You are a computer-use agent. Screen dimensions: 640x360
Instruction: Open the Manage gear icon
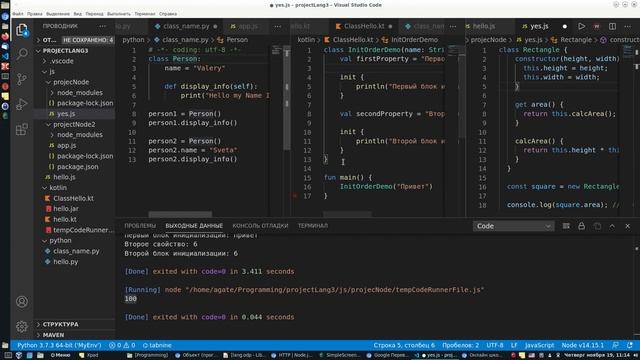22,326
